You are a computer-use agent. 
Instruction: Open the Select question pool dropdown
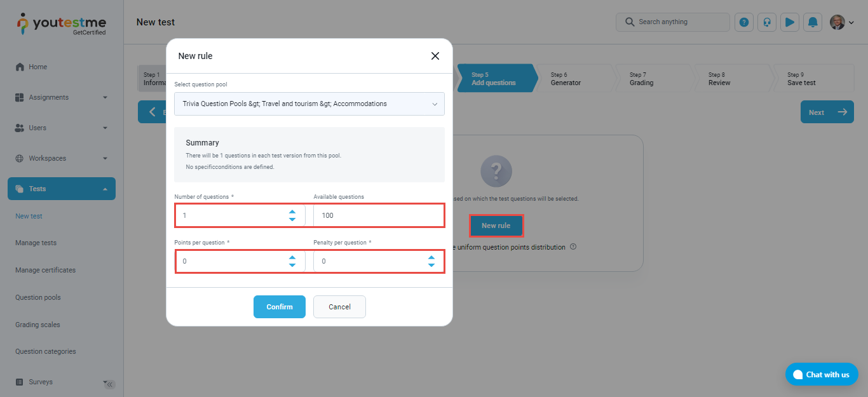click(x=309, y=104)
